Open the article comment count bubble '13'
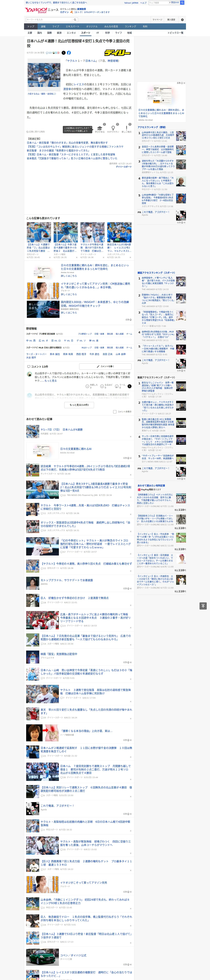Image resolution: width=210 pixels, height=980 pixels. (x=49, y=53)
